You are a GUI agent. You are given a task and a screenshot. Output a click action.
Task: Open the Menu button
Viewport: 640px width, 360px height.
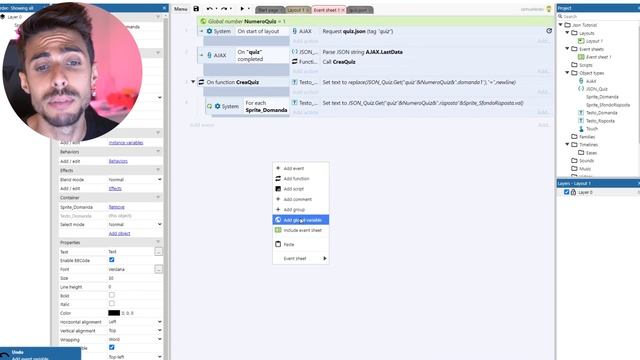pyautogui.click(x=181, y=9)
